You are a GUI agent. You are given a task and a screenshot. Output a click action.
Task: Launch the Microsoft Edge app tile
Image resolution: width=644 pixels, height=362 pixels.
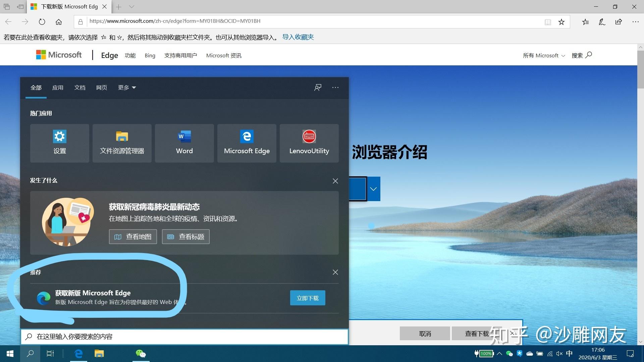247,143
